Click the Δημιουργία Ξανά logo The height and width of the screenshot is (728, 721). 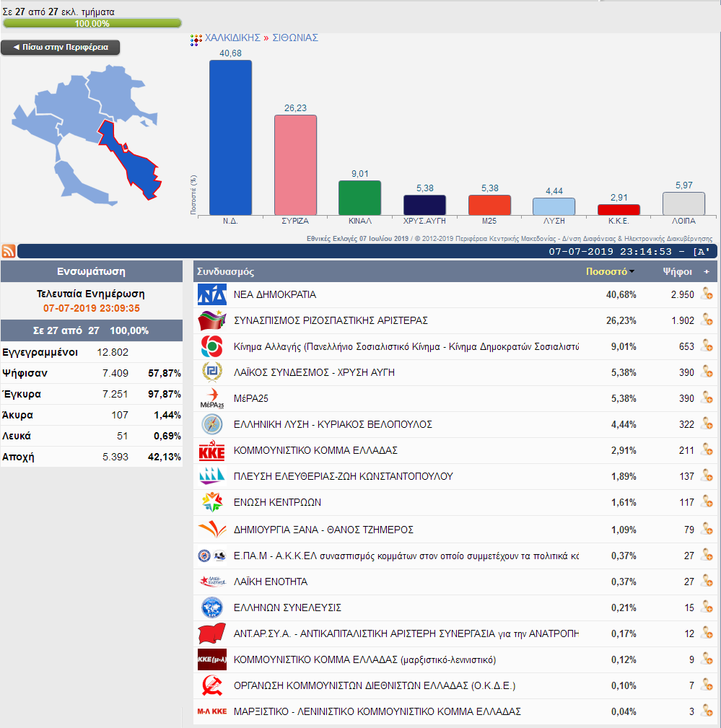tap(212, 530)
